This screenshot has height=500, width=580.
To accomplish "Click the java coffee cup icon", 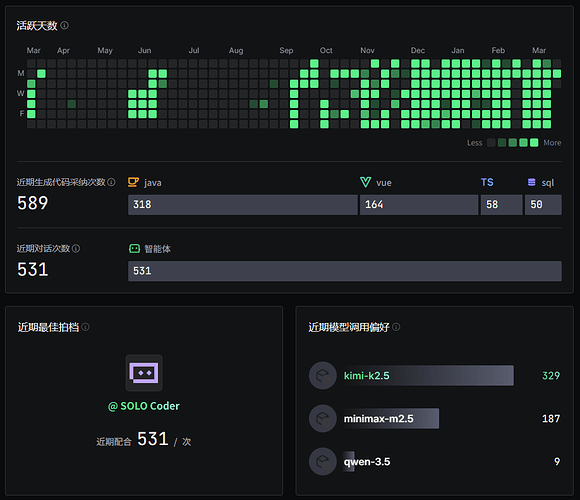I will (x=133, y=182).
